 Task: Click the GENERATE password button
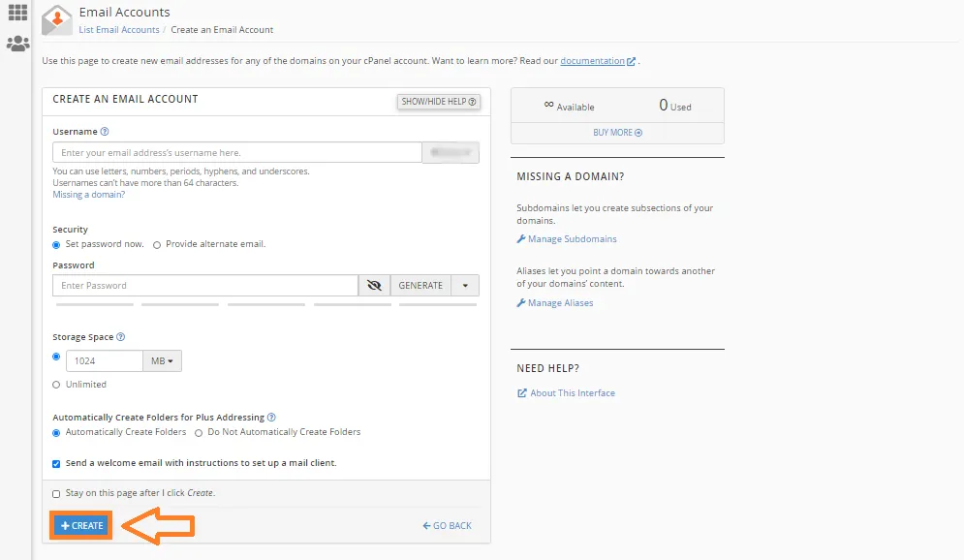(x=420, y=285)
